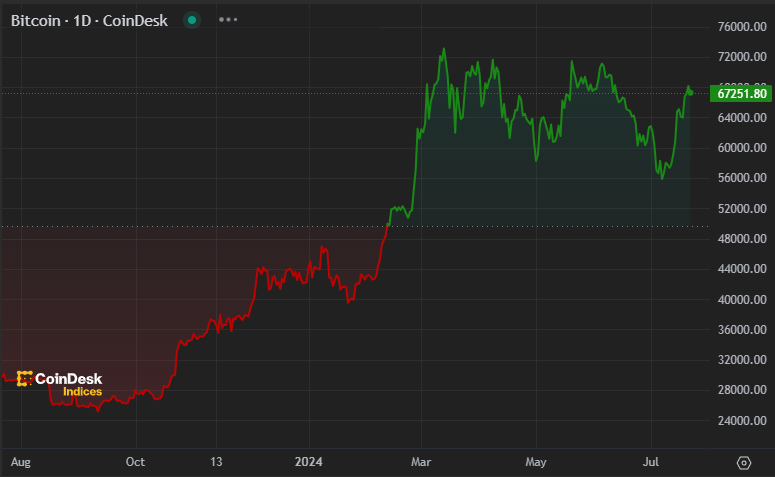This screenshot has width=775, height=477.
Task: Click the 36000.00 price axis label
Action: 742,329
